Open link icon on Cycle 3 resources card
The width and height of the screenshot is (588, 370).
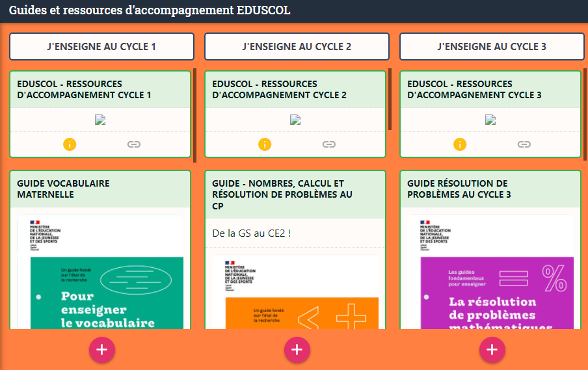tap(524, 144)
